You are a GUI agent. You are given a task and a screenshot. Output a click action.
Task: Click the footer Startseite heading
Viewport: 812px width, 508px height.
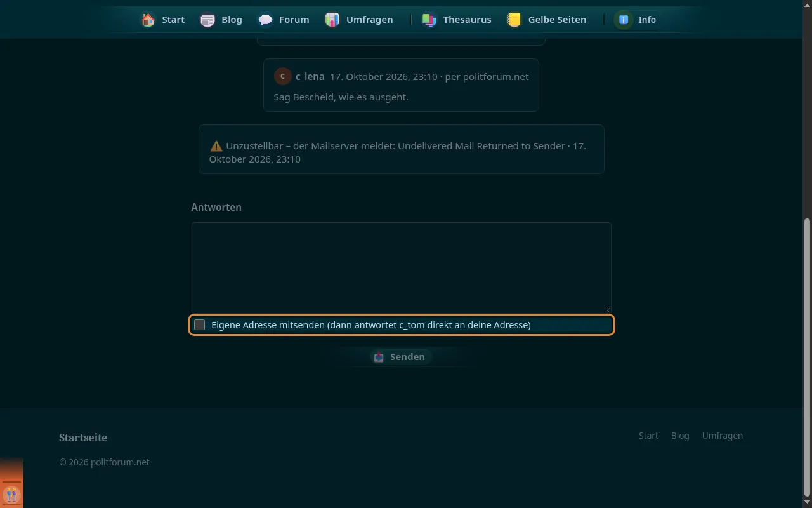click(x=83, y=438)
